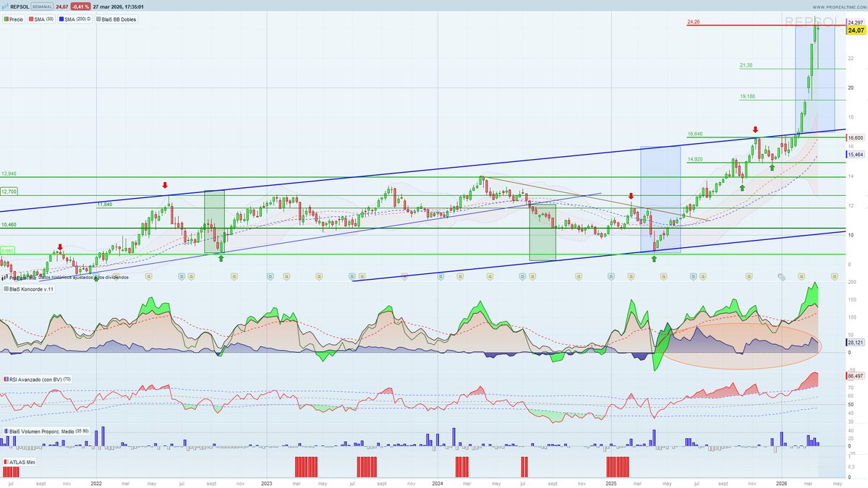Click the REPSOL ticker name in header
This screenshot has width=868, height=488.
20,7
